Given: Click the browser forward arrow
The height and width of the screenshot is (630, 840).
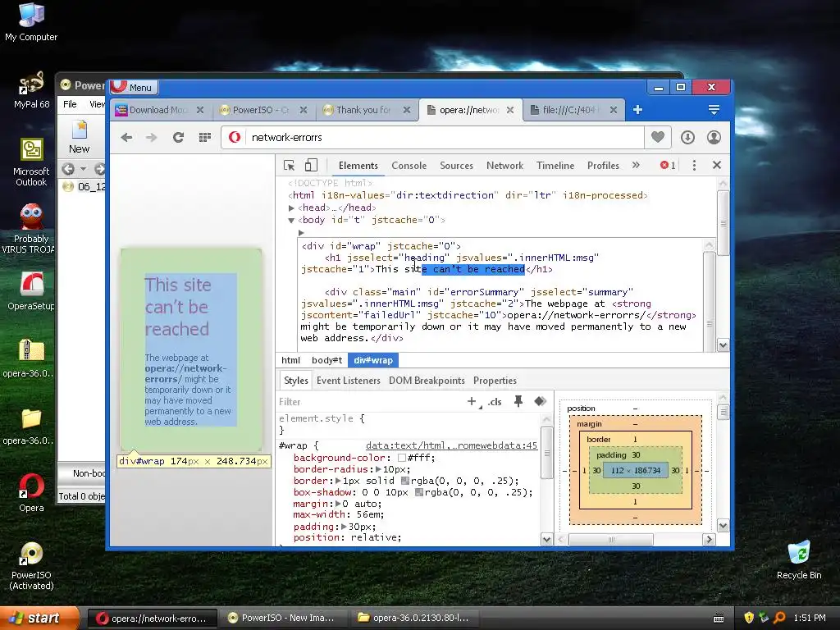Looking at the screenshot, I should pos(152,138).
